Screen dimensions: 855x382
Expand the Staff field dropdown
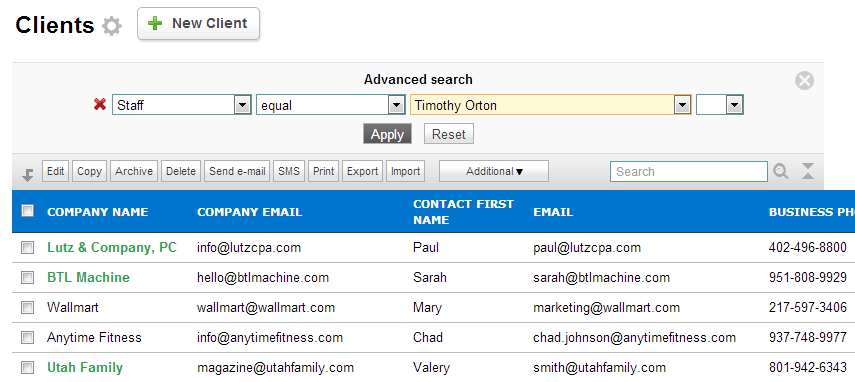click(x=242, y=105)
